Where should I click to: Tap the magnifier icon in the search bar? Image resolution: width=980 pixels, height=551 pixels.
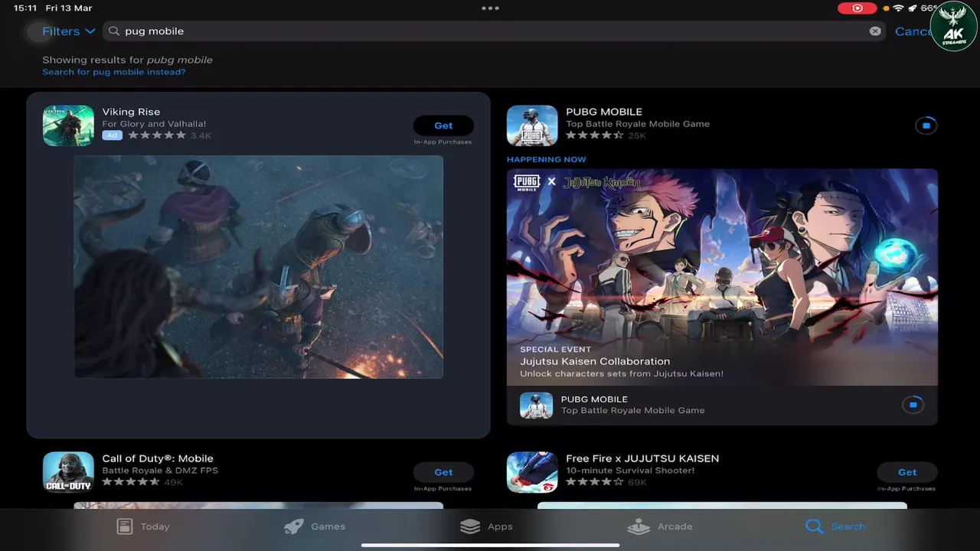tap(114, 31)
